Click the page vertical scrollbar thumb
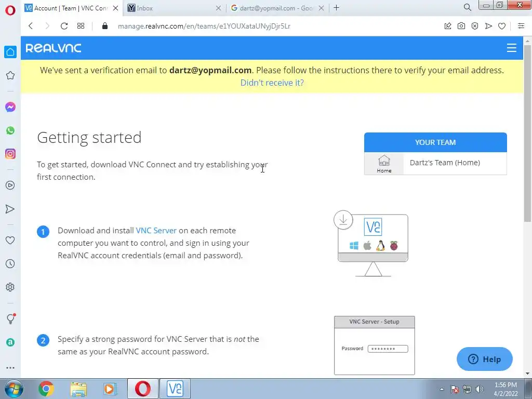532x399 pixels. pos(527,133)
